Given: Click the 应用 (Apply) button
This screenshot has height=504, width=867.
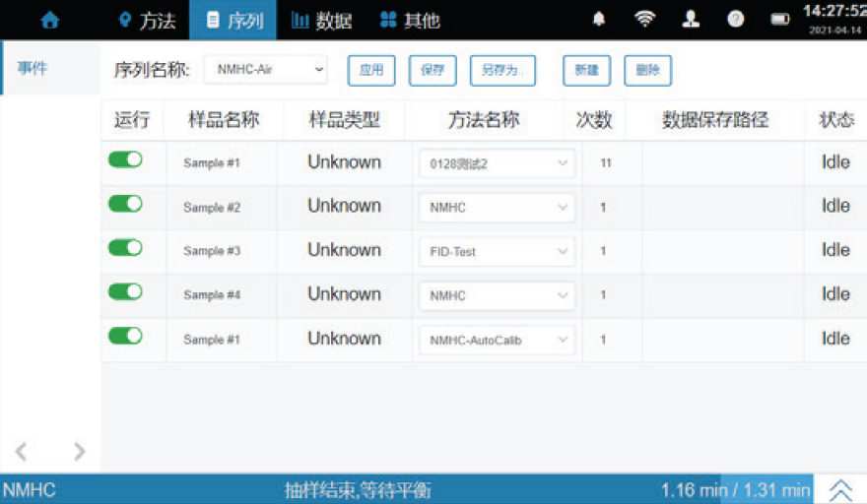Looking at the screenshot, I should point(371,70).
